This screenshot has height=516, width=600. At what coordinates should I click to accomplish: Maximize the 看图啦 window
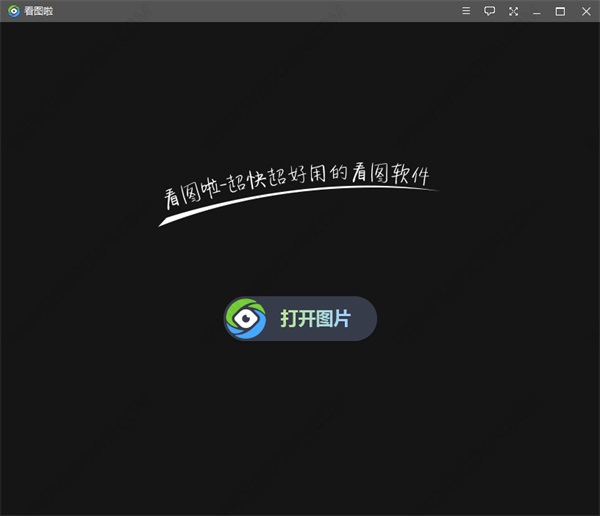click(560, 11)
